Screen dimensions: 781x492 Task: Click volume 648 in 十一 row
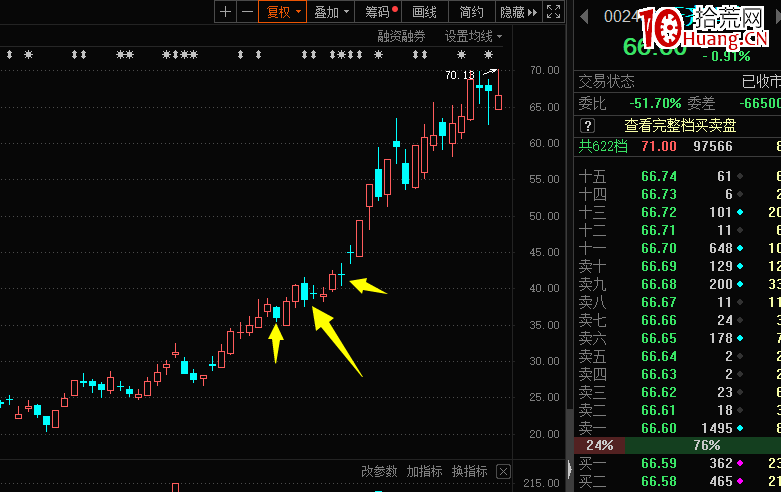[x=721, y=248]
